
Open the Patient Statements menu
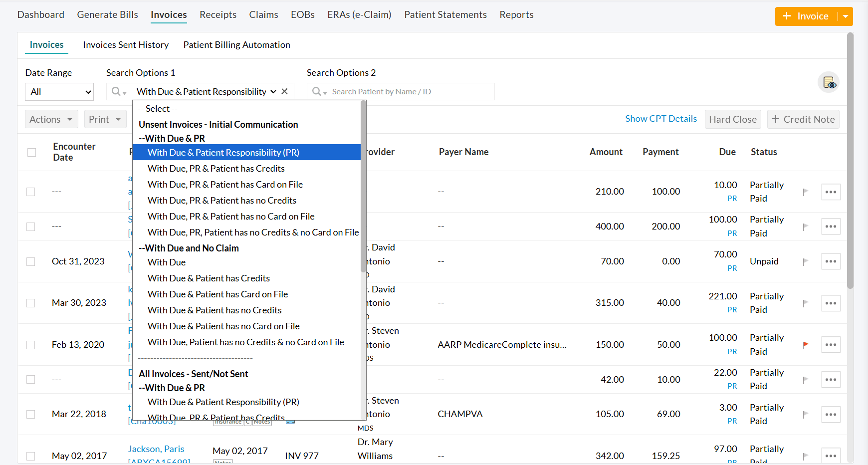click(x=445, y=14)
